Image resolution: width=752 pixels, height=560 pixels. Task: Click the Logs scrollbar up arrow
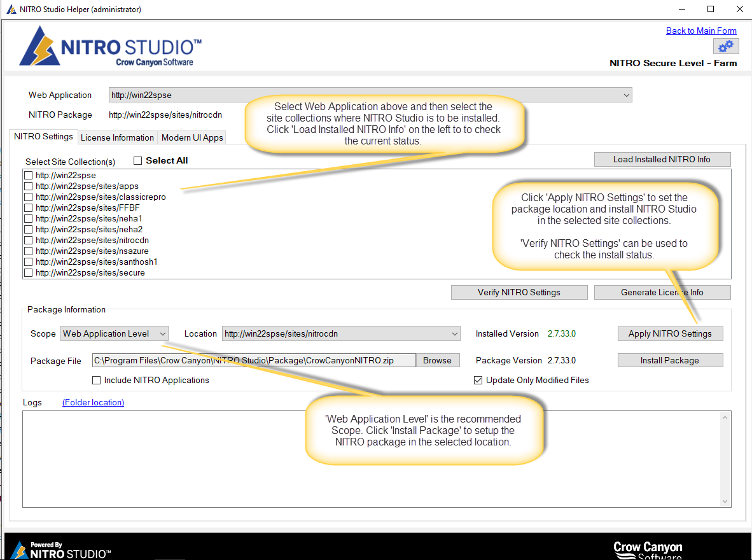coord(725,417)
